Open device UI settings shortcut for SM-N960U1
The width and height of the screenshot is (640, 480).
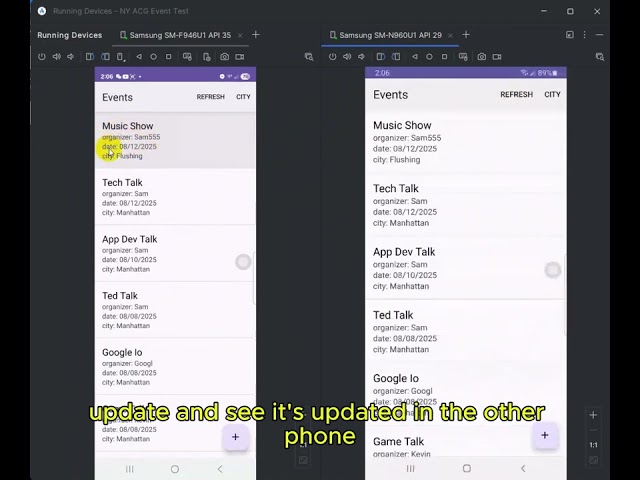click(x=463, y=57)
